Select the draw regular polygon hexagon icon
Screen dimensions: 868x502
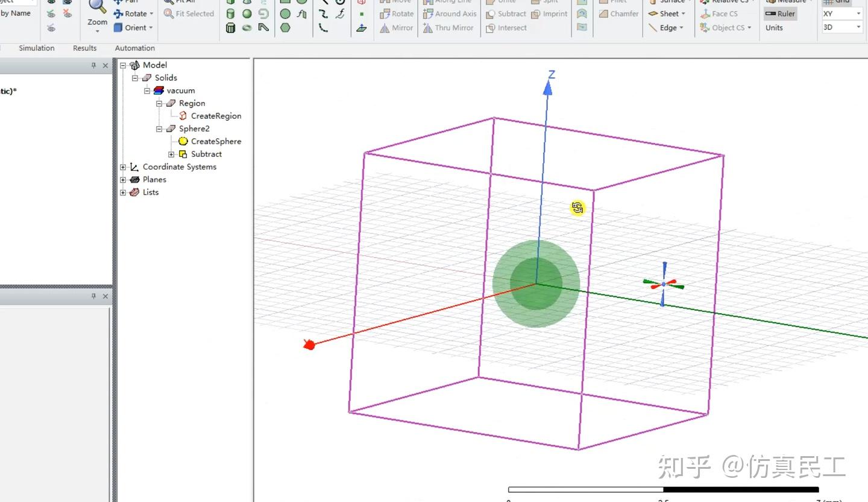click(x=285, y=28)
